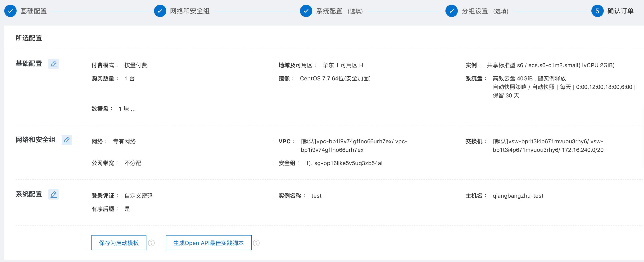Screen dimensions: 644x262
Task: Click the edit pencil next to 系统配置
Action: tap(54, 195)
